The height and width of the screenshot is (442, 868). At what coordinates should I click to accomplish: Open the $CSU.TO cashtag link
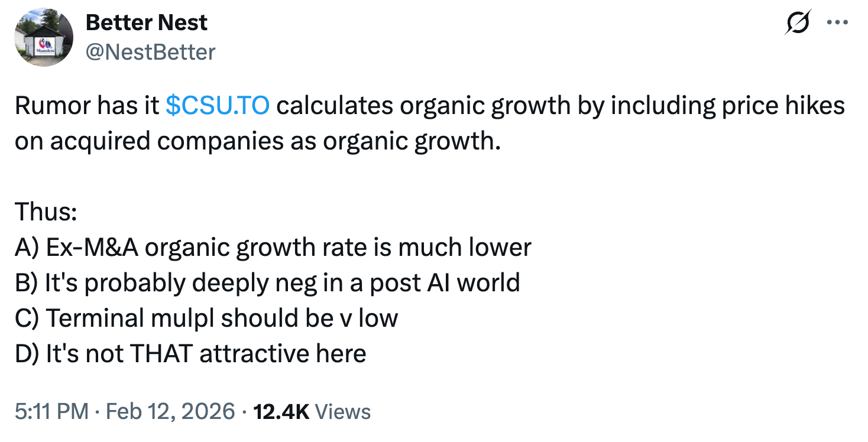(x=218, y=106)
